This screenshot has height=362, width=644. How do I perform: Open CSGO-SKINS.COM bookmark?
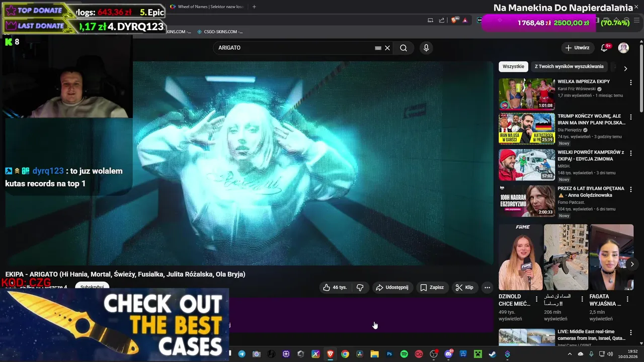220,32
